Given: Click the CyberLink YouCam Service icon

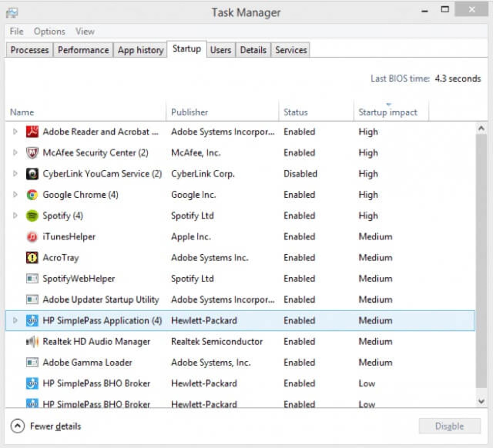Looking at the screenshot, I should click(32, 174).
